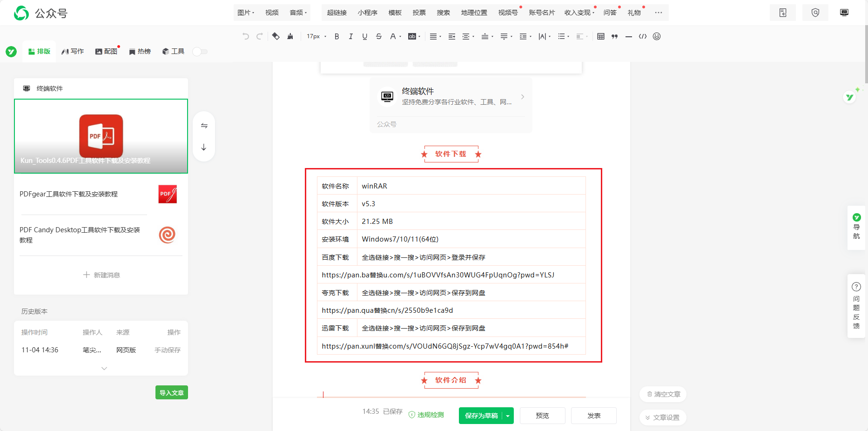
Task: Open the text alignment dropdown
Action: 436,36
